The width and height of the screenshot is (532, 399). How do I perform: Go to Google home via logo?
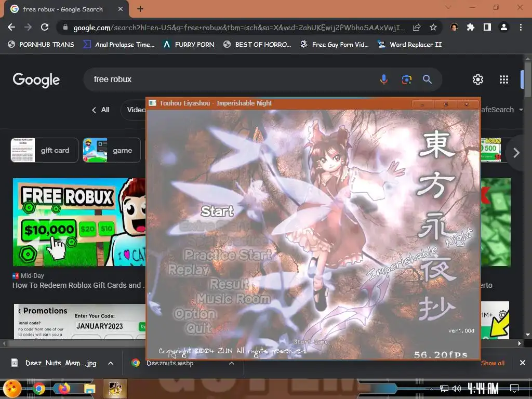tap(36, 80)
